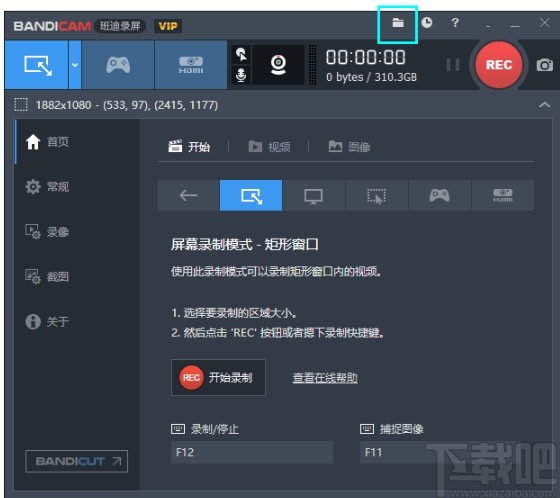Select rectangle screen recording mode in top toolbar

coord(36,65)
